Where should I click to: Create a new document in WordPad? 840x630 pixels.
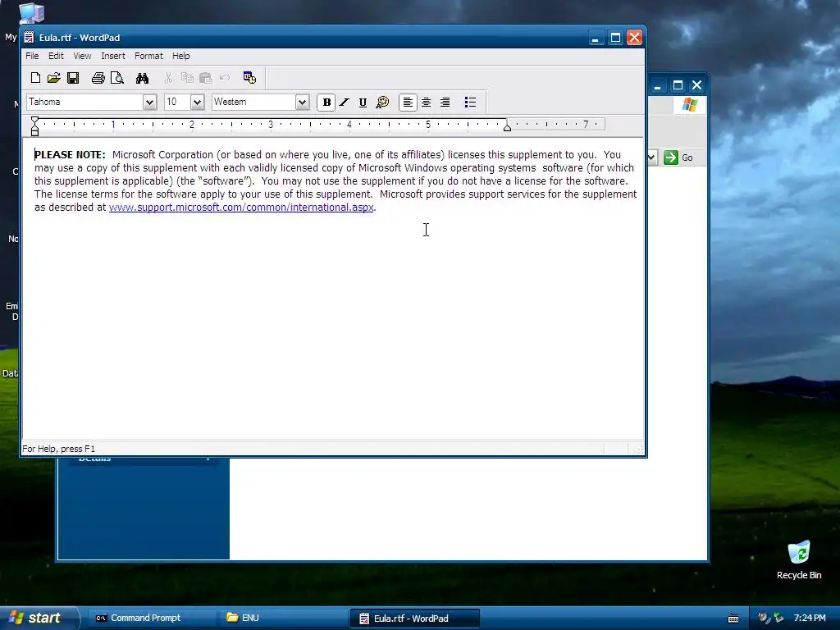pos(35,78)
